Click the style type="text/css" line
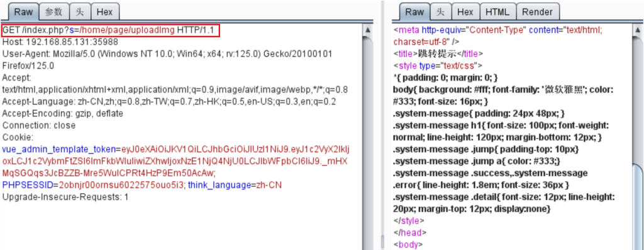 438,65
